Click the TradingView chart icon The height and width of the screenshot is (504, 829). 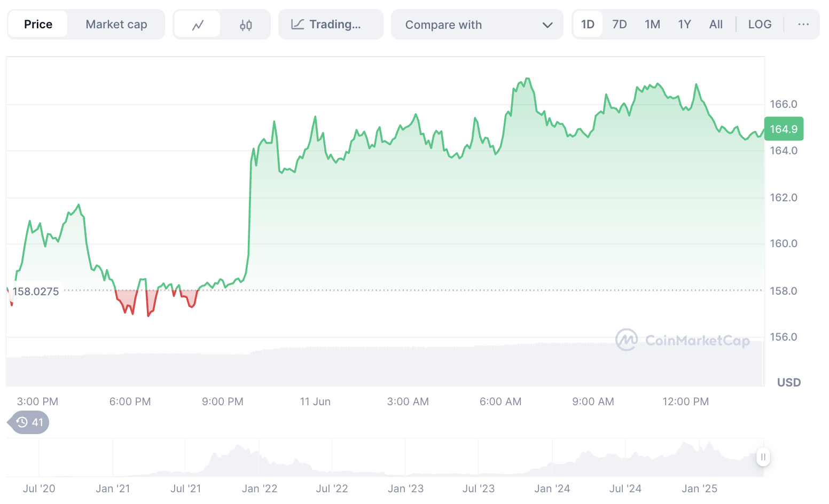point(298,25)
